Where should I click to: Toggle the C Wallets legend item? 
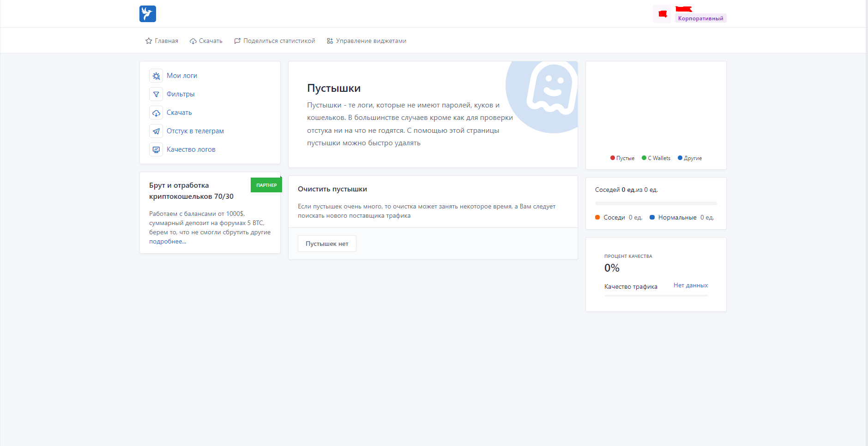pyautogui.click(x=656, y=158)
